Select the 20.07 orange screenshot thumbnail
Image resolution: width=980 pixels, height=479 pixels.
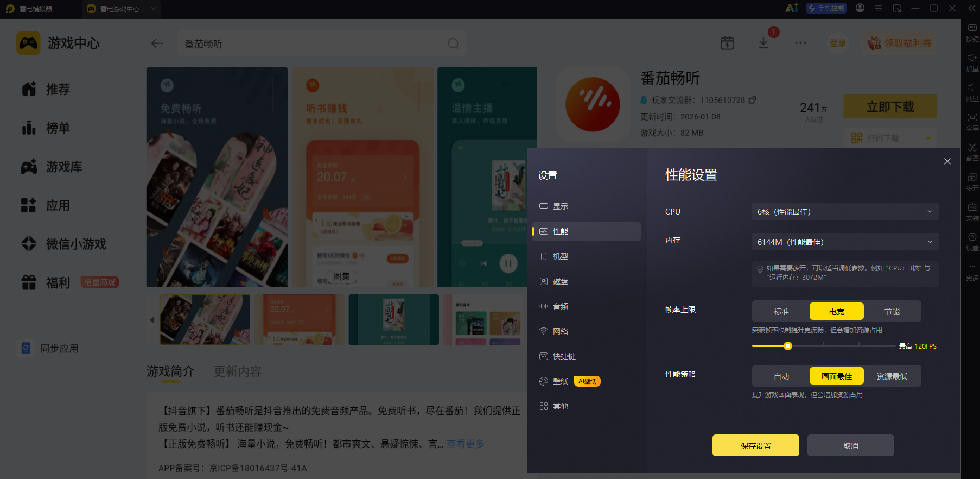point(300,320)
